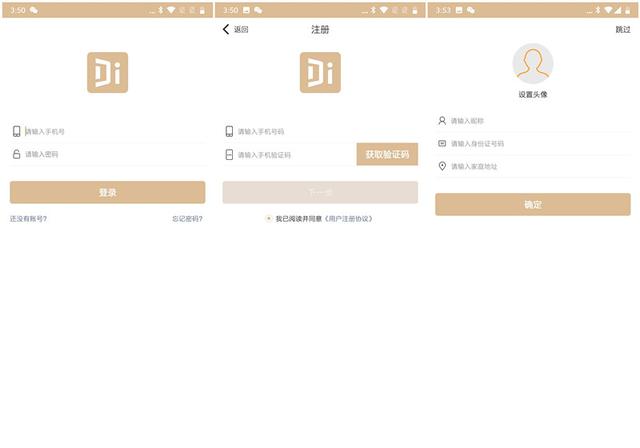
Task: Focus the home address input field
Action: tap(533, 166)
